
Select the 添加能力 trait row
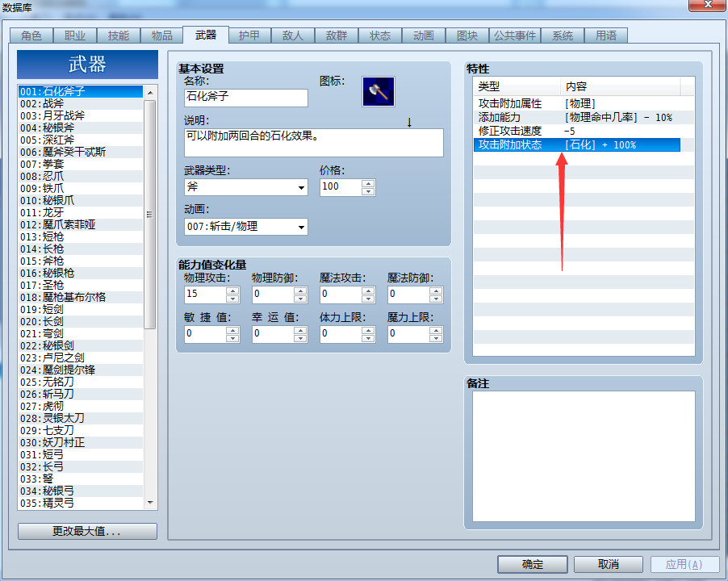pos(576,117)
